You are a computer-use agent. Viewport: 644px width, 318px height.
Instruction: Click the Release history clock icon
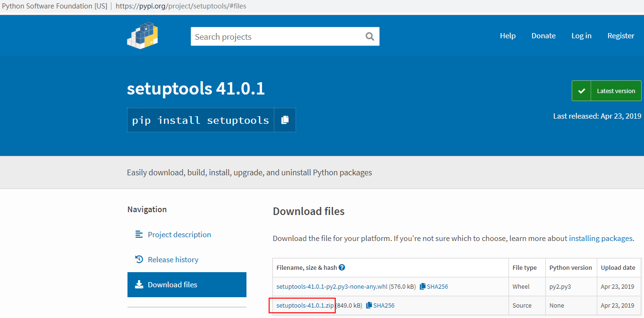pos(139,259)
